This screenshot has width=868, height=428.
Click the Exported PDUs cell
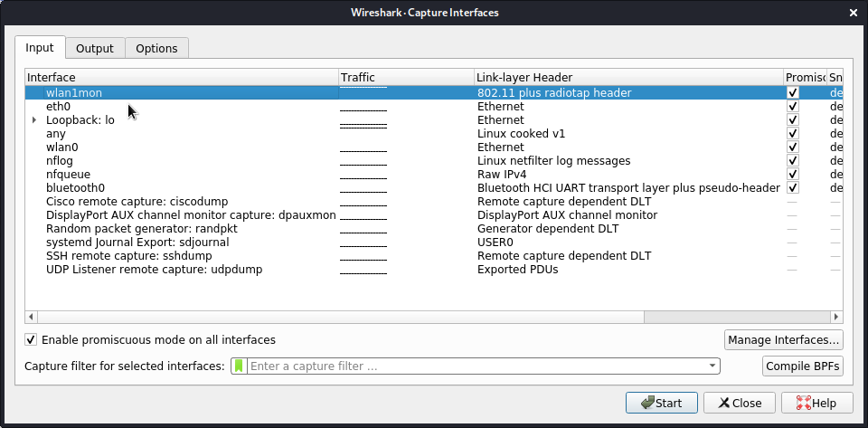pyautogui.click(x=517, y=269)
